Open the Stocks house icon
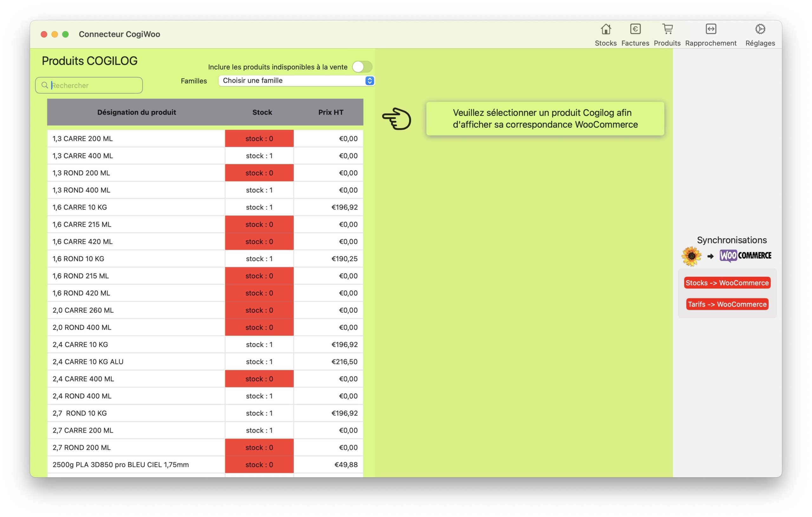812x517 pixels. pos(606,30)
